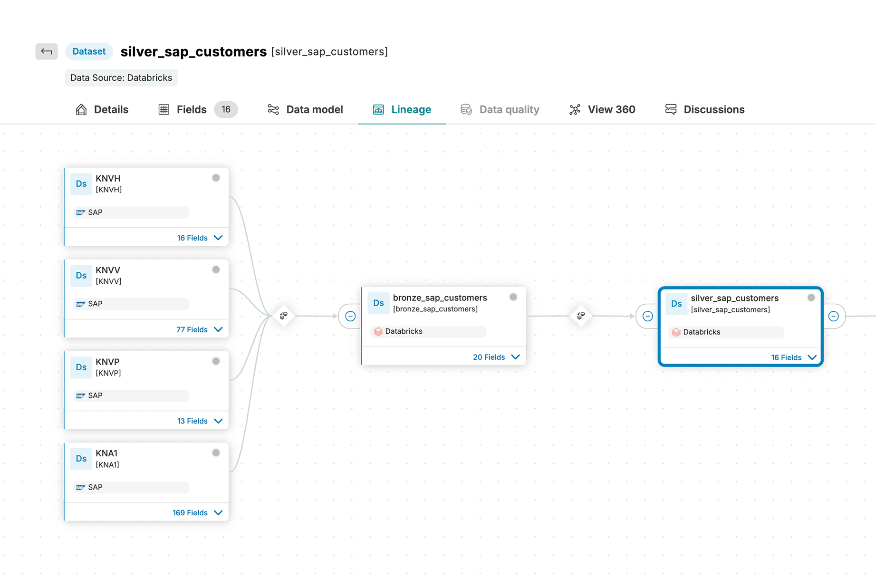Collapse downstream of silver_sap_customers node
The width and height of the screenshot is (876, 588).
tap(834, 317)
